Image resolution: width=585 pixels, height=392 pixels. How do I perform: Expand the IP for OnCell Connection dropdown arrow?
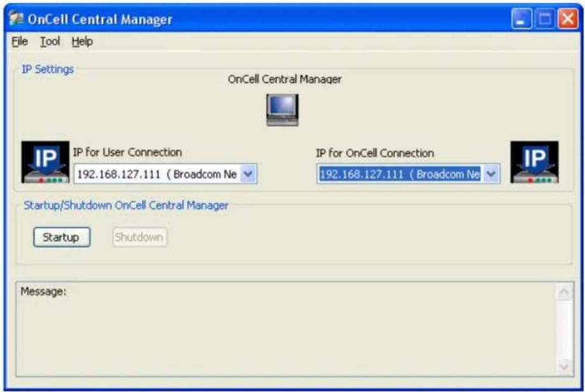(x=491, y=174)
